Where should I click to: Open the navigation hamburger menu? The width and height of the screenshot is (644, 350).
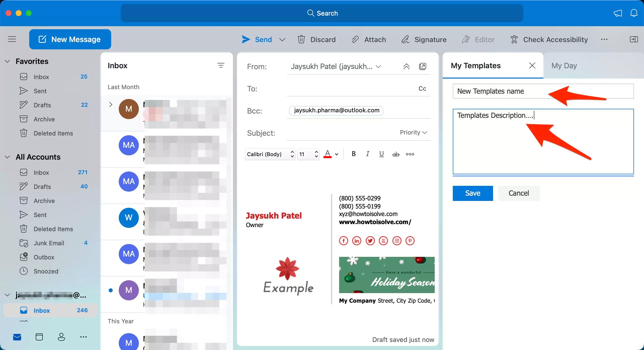[12, 39]
